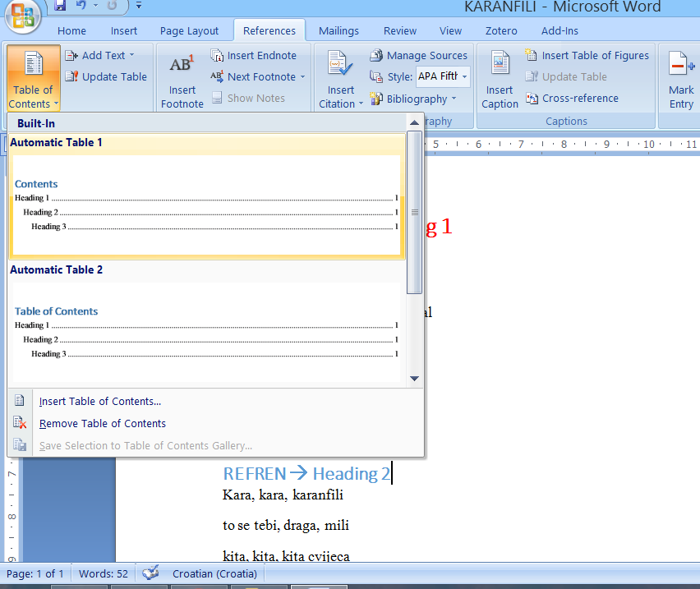Click the line 'Kara, kara, karanfili'
Viewport: 700px width, 589px height.
point(283,495)
